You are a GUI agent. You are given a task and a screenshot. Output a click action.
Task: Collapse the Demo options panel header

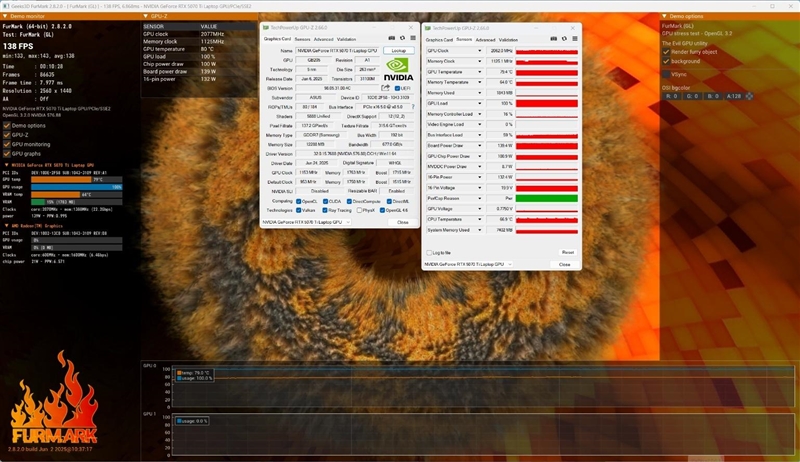(x=664, y=16)
